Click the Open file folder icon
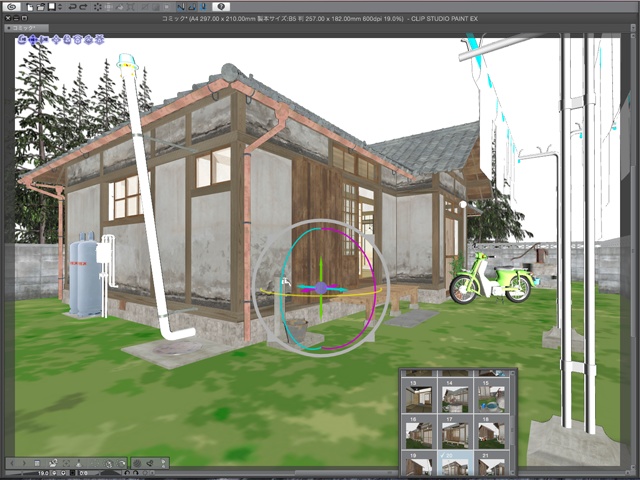The image size is (640, 480). click(x=41, y=7)
